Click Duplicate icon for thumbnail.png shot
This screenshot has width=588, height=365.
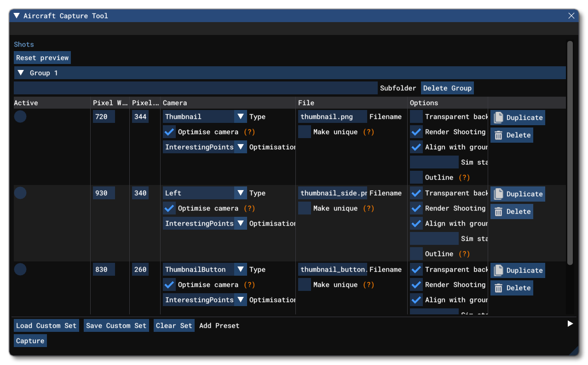click(x=498, y=118)
